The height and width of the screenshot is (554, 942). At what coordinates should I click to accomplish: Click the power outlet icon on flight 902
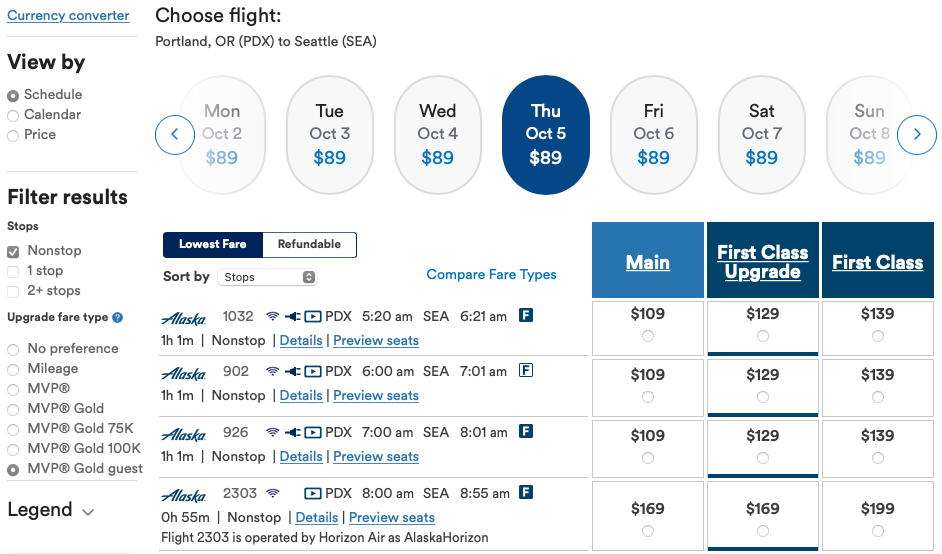(x=292, y=372)
